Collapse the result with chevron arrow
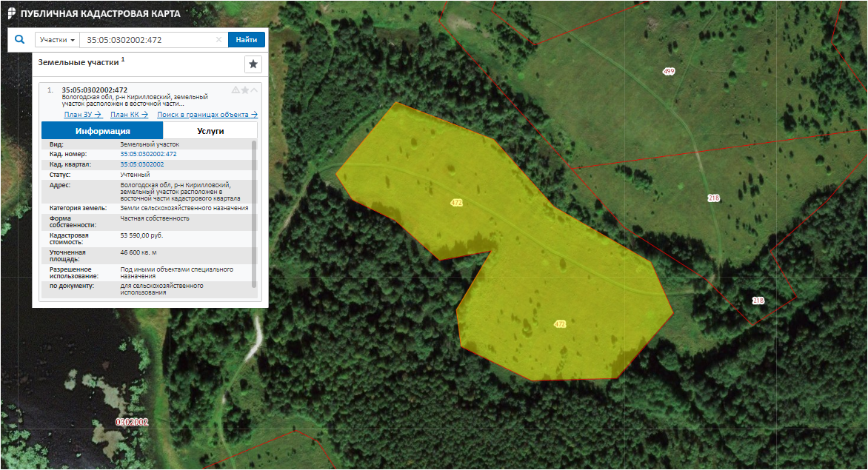The height and width of the screenshot is (470, 868). point(254,90)
